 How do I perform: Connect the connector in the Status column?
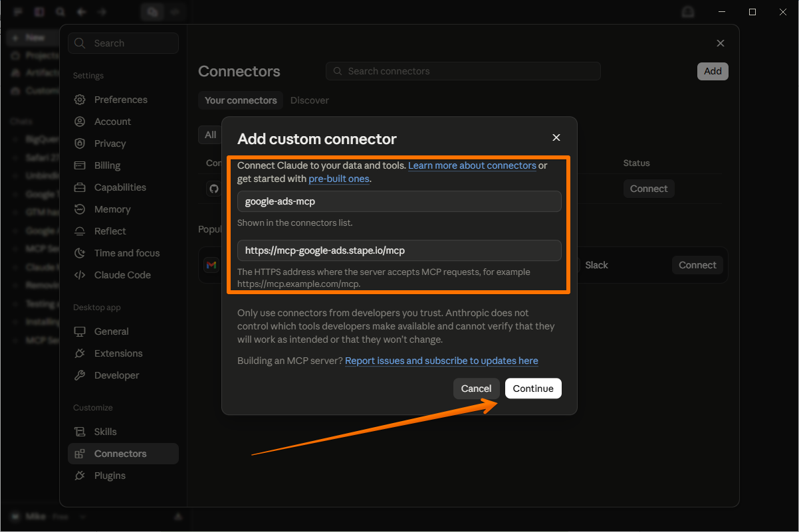coord(649,189)
